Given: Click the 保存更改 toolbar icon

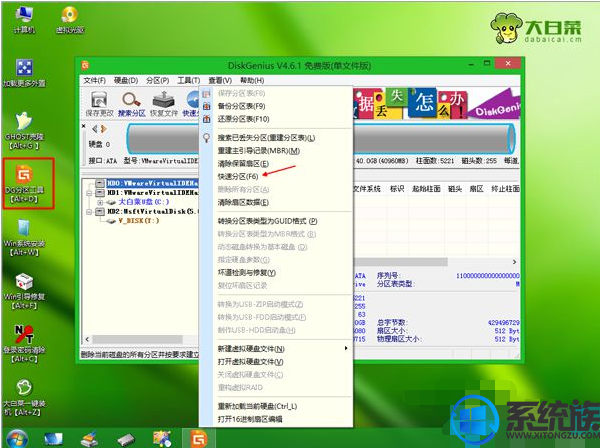Looking at the screenshot, I should point(99,104).
